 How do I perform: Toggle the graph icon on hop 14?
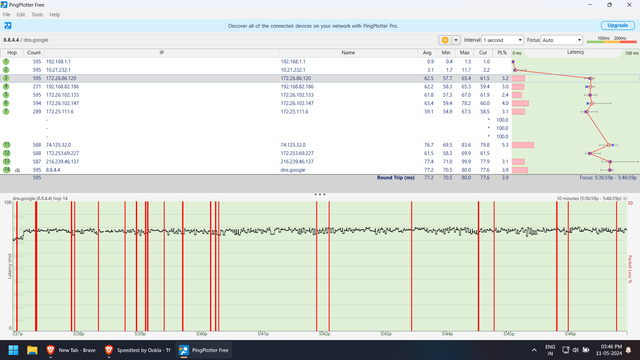click(x=17, y=170)
